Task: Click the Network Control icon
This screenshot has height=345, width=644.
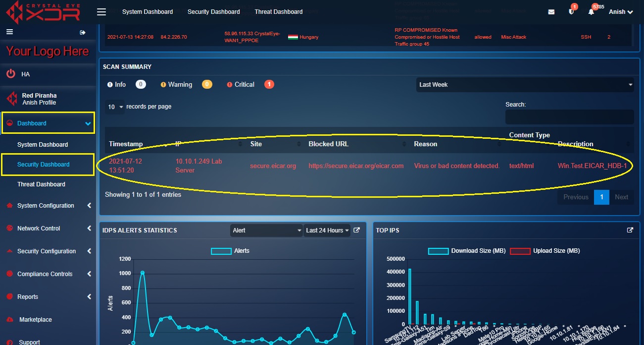Action: pos(9,228)
